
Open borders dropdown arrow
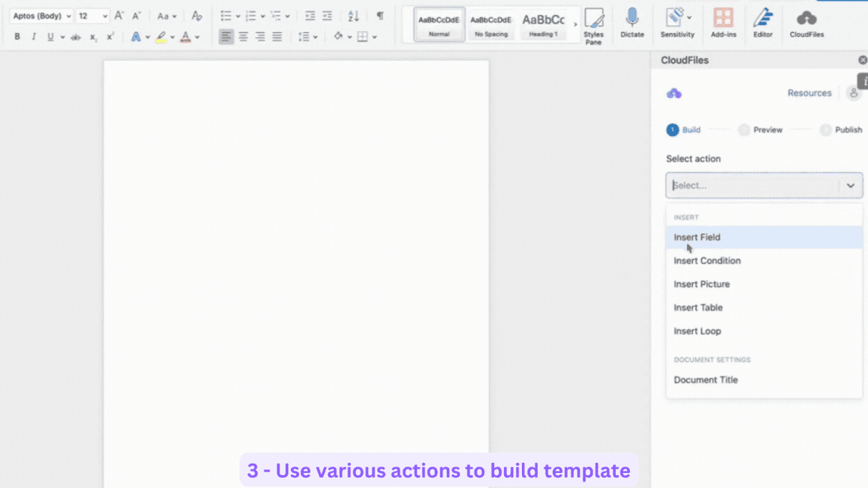pyautogui.click(x=374, y=37)
